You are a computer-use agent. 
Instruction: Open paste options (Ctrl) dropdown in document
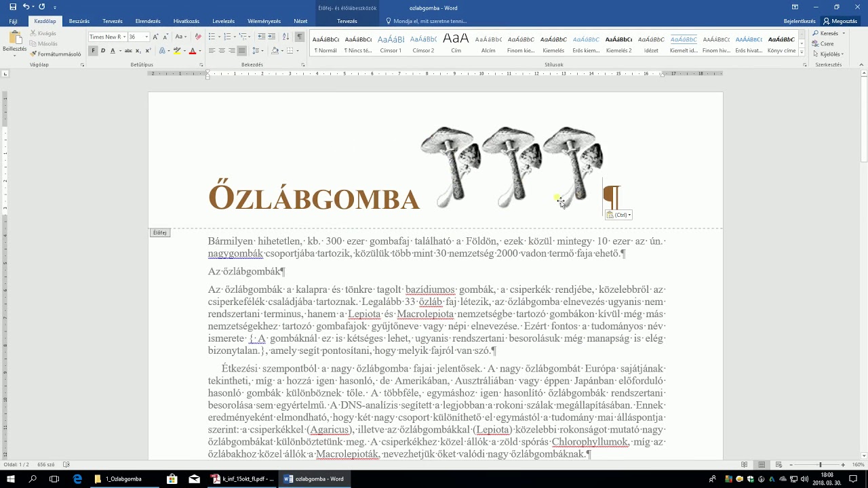point(618,215)
